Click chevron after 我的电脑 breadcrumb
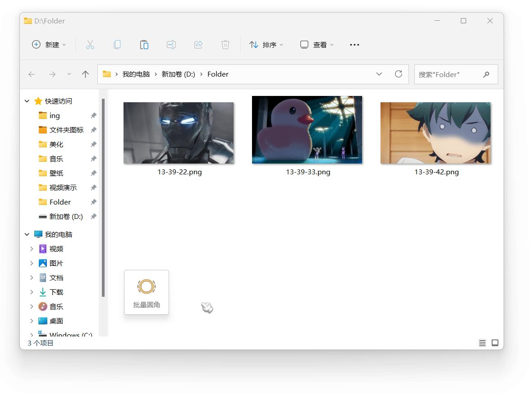This screenshot has width=532, height=396. pos(156,74)
